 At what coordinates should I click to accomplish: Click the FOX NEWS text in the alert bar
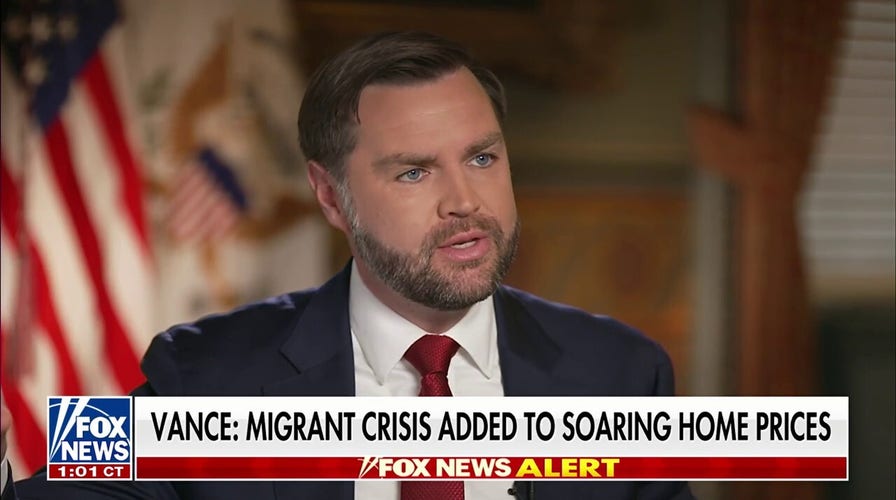pos(445,468)
